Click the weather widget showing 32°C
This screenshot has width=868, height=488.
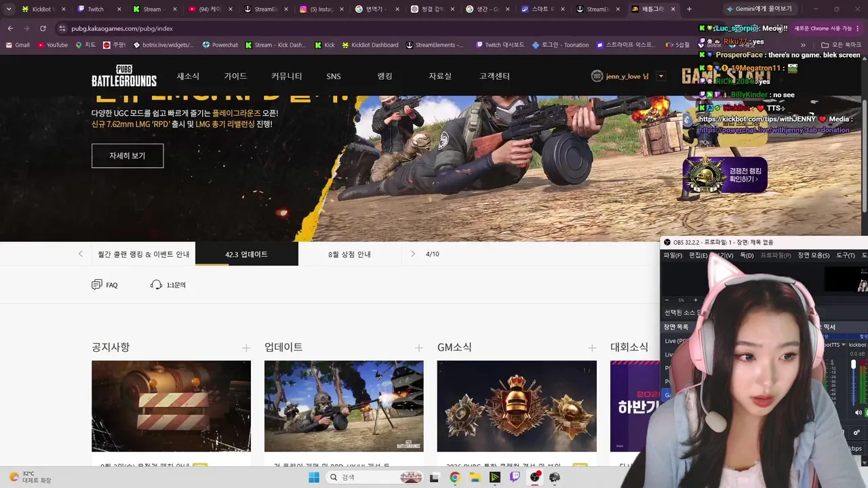[x=31, y=477]
